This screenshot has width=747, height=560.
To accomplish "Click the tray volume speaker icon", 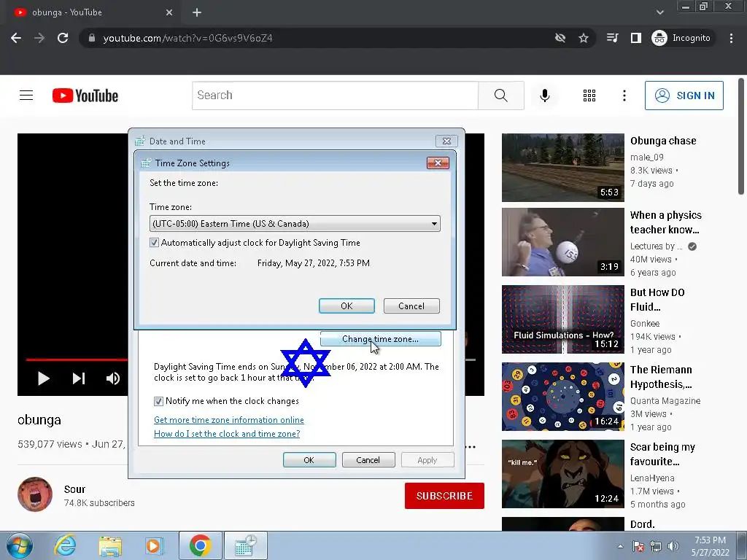I will point(673,546).
